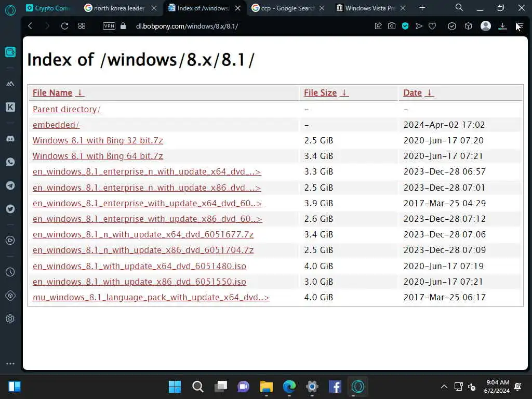The width and height of the screenshot is (532, 399).
Task: Sort listing by Date
Action: pyautogui.click(x=418, y=92)
